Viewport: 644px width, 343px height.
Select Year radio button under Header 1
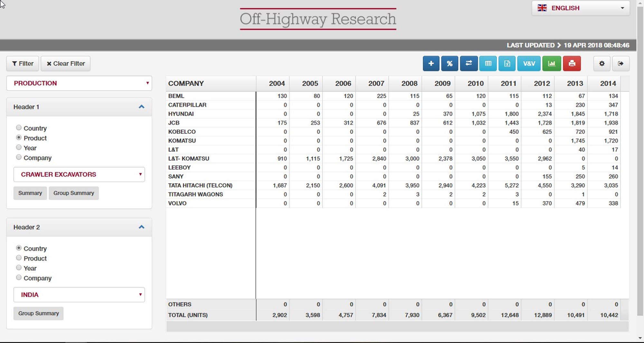pyautogui.click(x=19, y=147)
